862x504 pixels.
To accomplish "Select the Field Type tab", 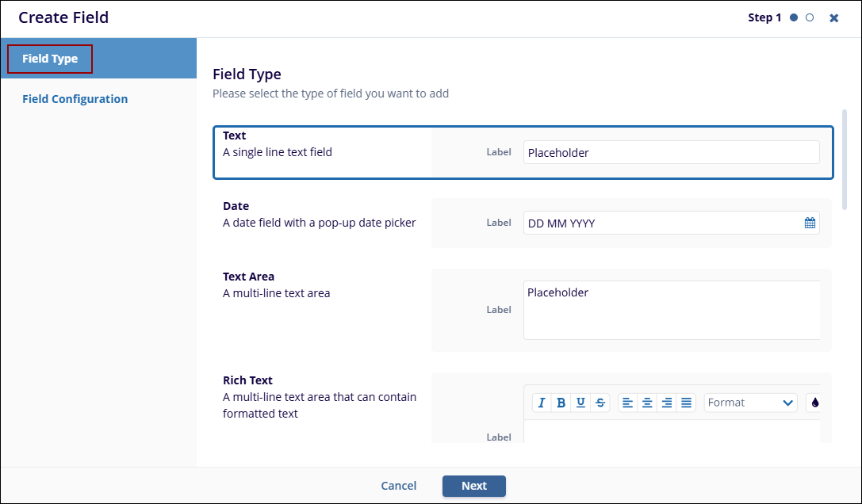I will pos(50,59).
